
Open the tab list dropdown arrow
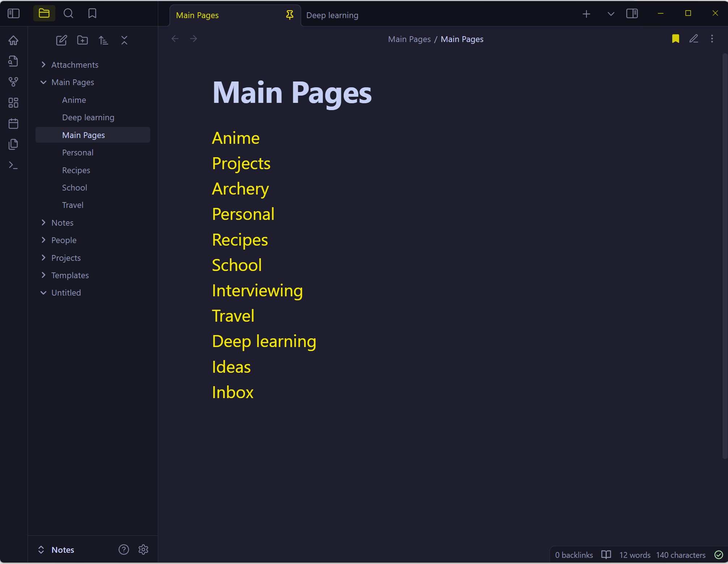[611, 14]
